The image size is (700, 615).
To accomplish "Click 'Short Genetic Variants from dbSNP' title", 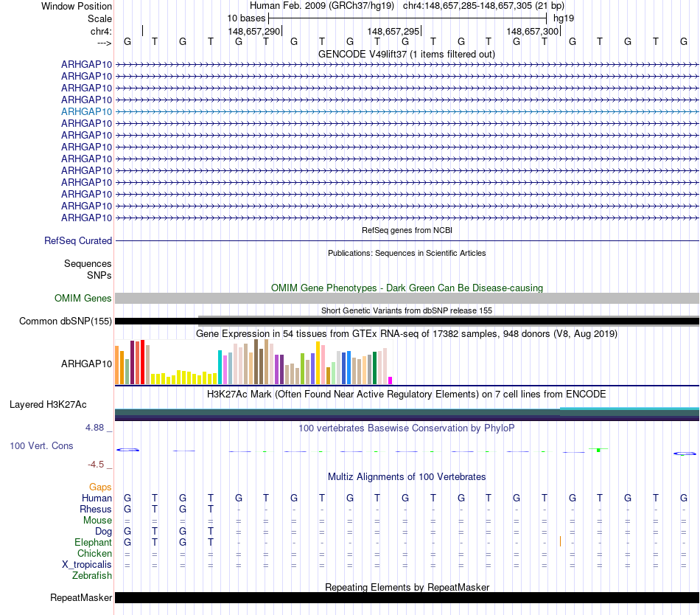I will tap(407, 311).
